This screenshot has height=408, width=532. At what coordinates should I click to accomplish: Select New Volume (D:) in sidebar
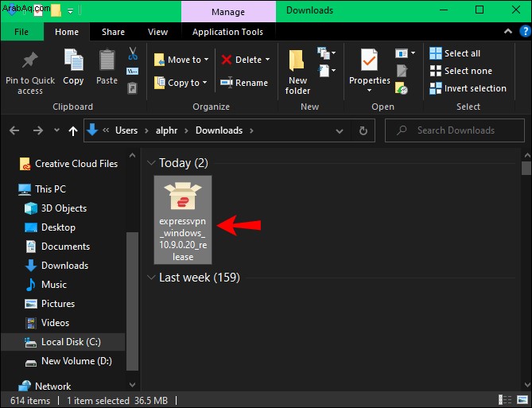[68, 361]
